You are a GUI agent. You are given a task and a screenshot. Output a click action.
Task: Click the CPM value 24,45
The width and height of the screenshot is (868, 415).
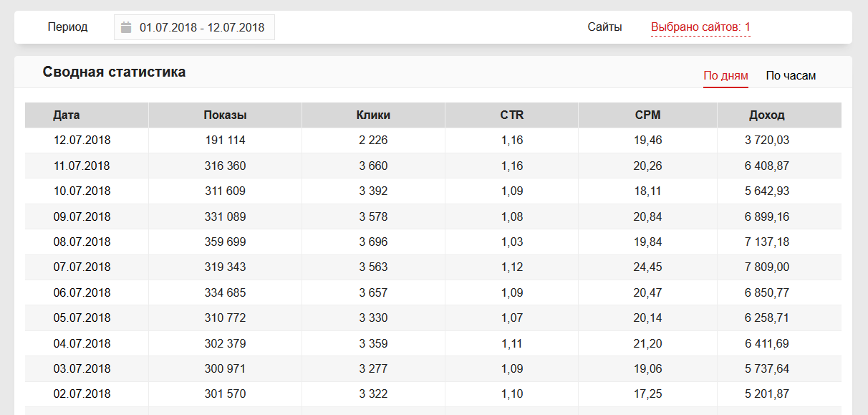pos(647,267)
